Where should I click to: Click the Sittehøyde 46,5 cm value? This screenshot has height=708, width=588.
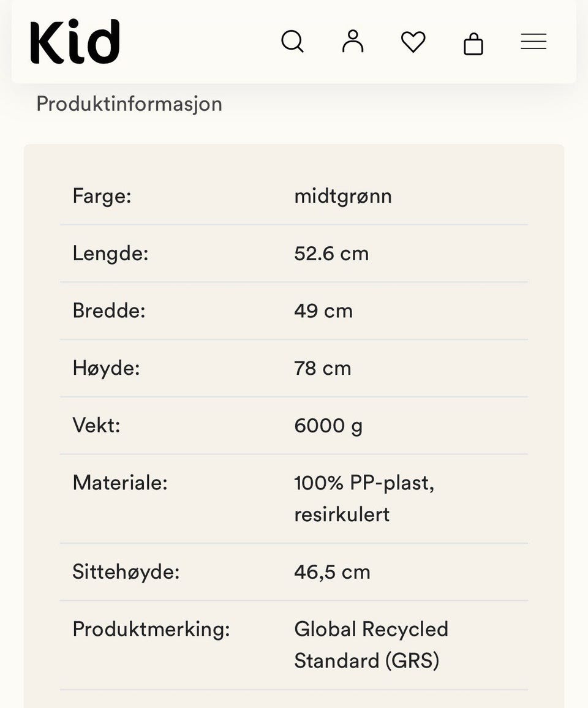click(x=332, y=572)
